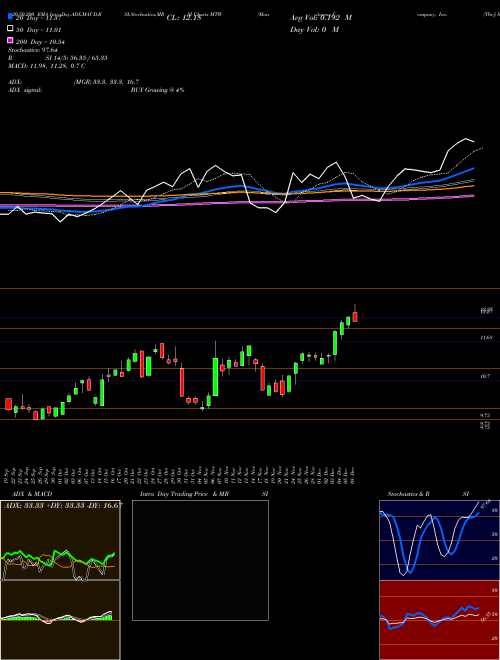Click the 10.7 price level label
The image size is (500, 660).
485,376
